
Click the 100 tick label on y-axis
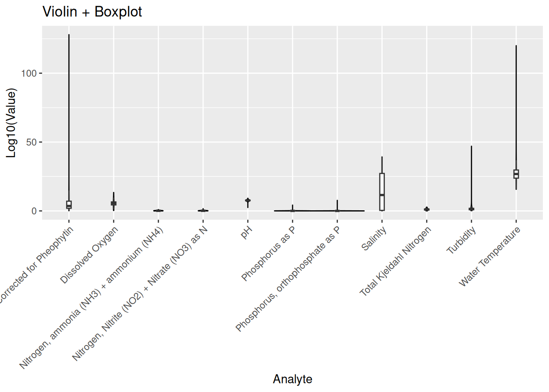(29, 73)
